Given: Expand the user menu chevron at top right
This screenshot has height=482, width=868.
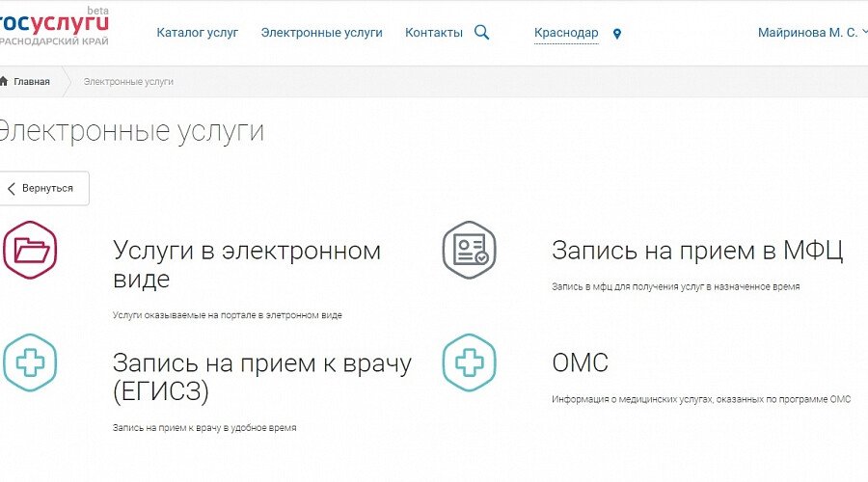Looking at the screenshot, I should [x=863, y=33].
